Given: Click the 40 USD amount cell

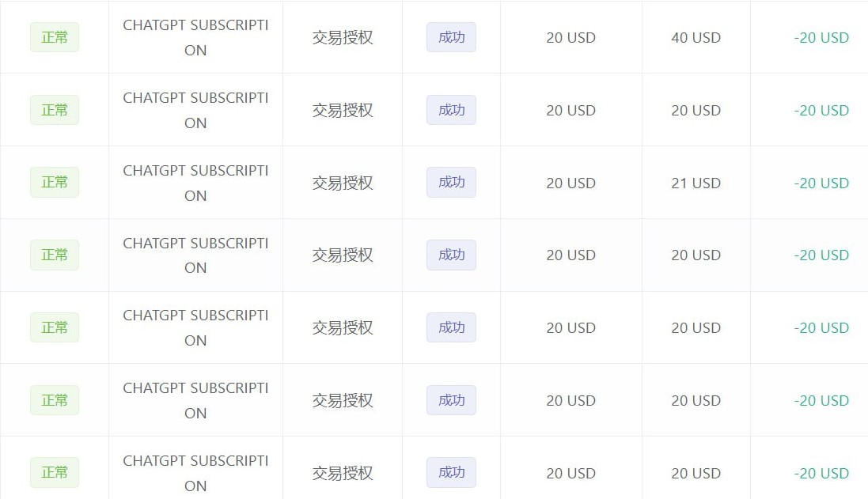Looking at the screenshot, I should [x=696, y=37].
